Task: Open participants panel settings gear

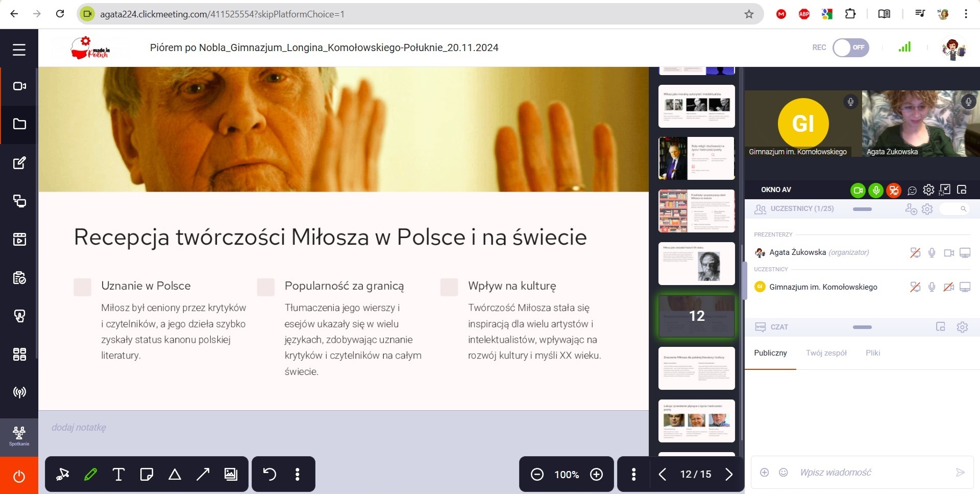Action: click(x=927, y=209)
